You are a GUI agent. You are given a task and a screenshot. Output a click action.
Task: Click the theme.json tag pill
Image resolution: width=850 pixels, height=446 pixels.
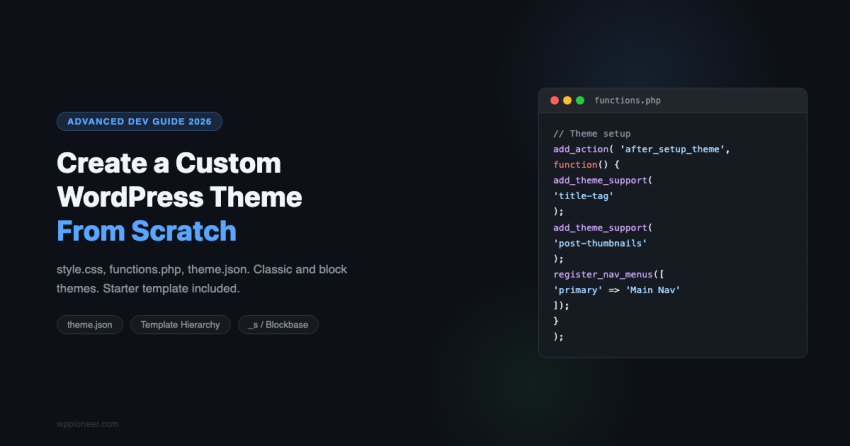click(x=89, y=325)
